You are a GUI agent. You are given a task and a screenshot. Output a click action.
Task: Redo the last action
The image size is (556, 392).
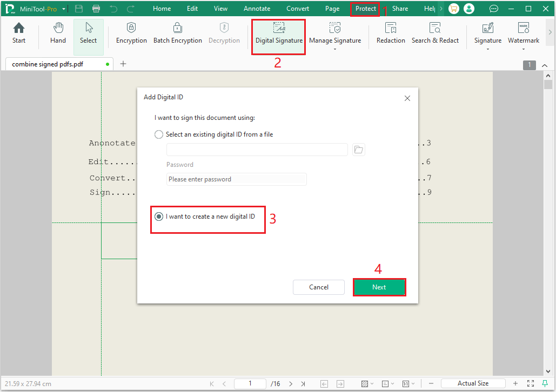tap(131, 9)
